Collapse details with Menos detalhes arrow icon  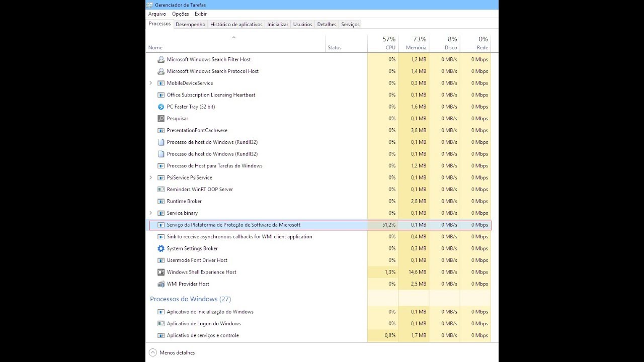point(152,352)
